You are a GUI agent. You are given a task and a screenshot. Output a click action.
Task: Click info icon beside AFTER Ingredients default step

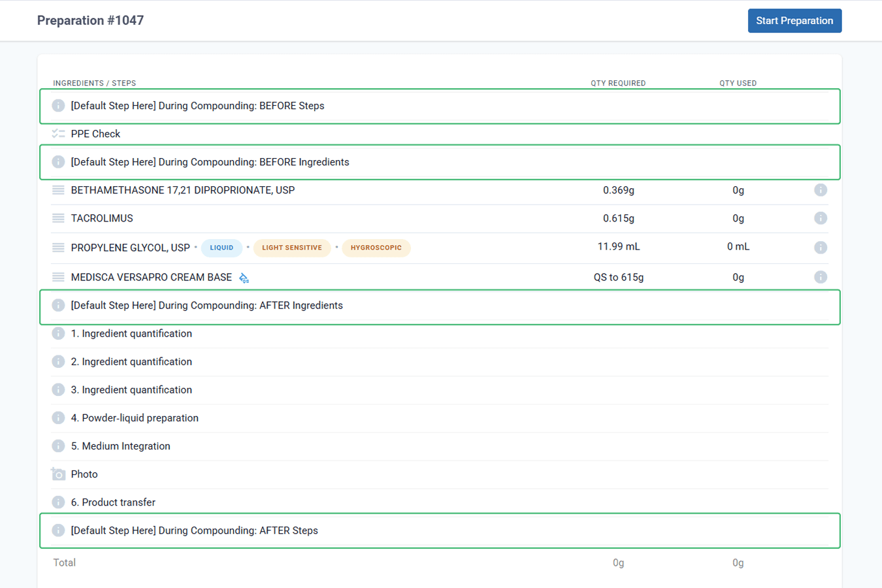(x=58, y=305)
